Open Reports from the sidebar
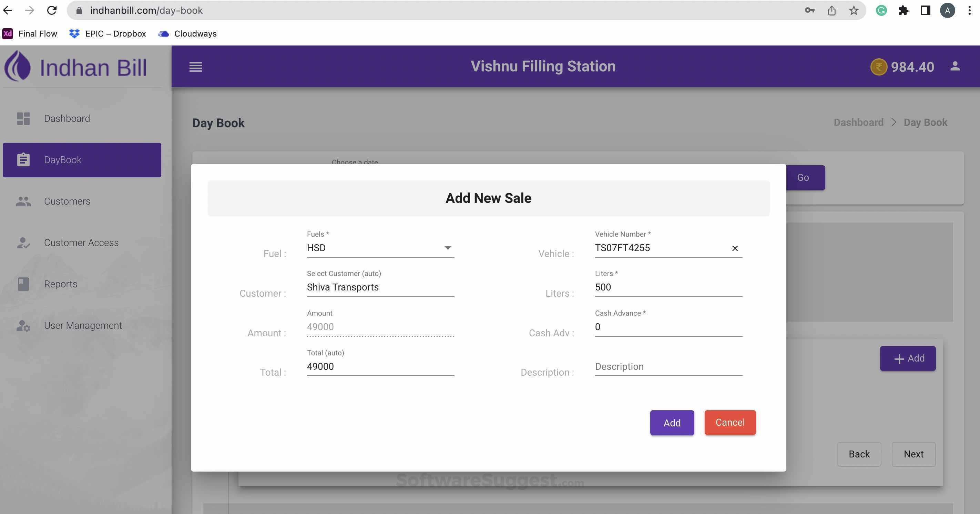Image resolution: width=980 pixels, height=514 pixels. click(61, 284)
